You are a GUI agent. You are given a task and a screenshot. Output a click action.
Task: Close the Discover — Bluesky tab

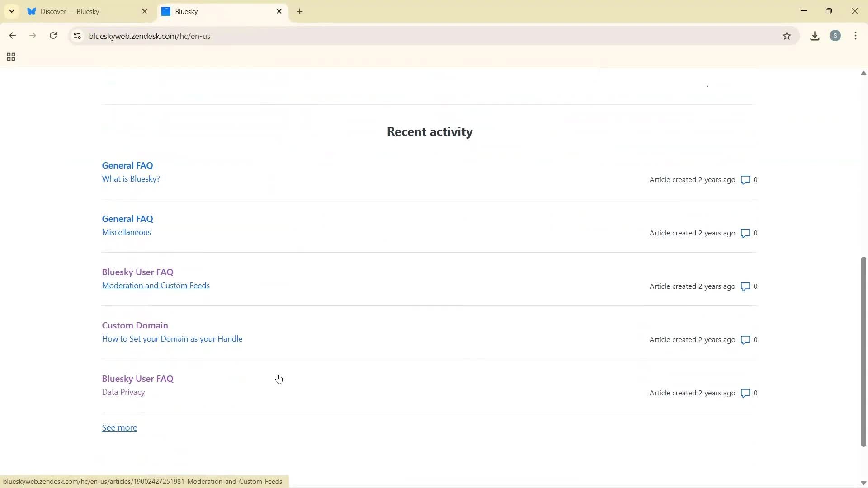click(145, 11)
